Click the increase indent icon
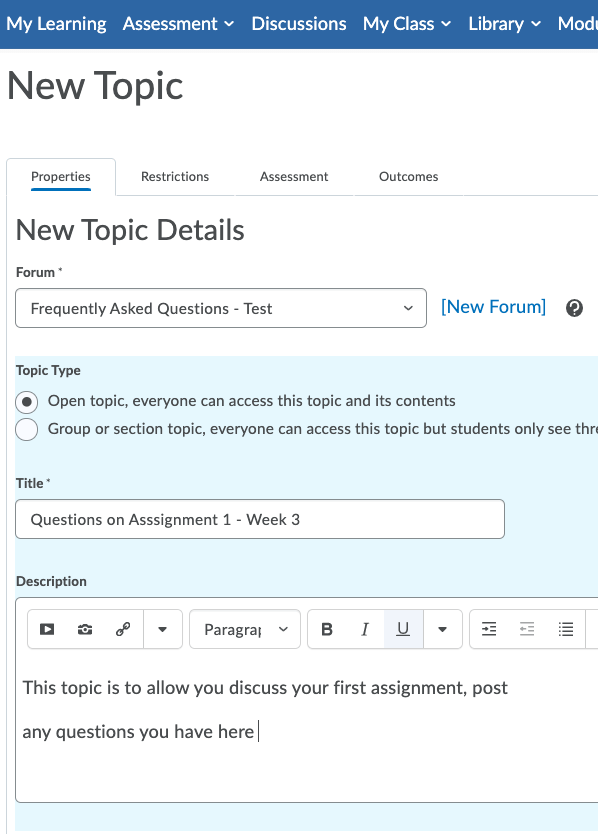The height and width of the screenshot is (834, 598). 488,629
